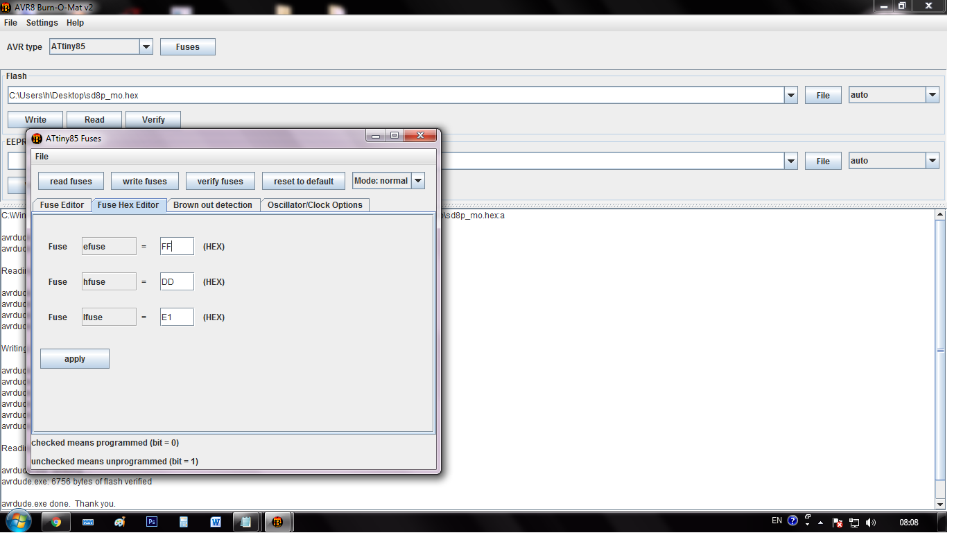Viewport: 979px width, 560px height.
Task: Open the Help menu
Action: [75, 23]
